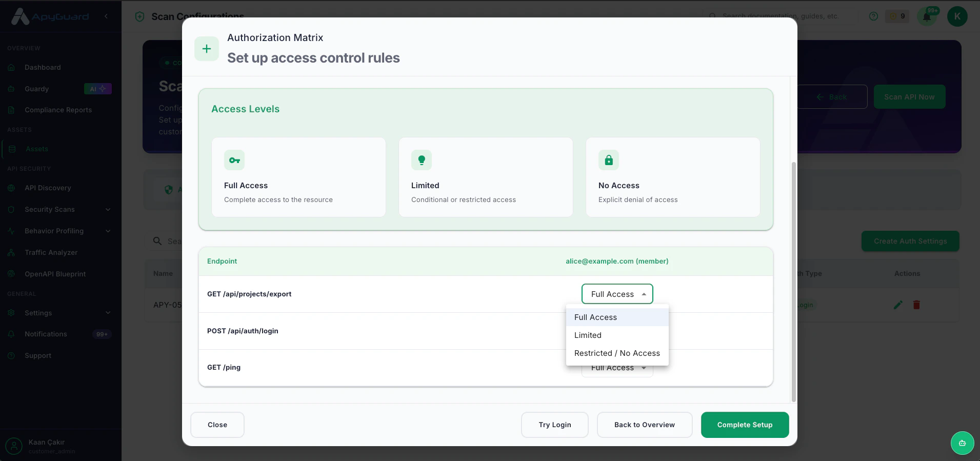Click the Close button in the dialog

(217, 425)
